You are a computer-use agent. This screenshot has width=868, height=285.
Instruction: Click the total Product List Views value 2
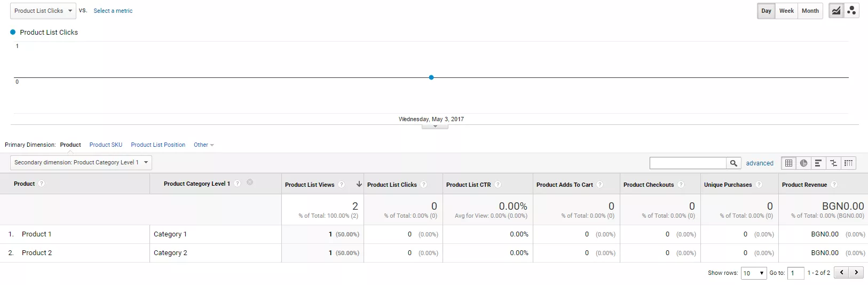(x=355, y=206)
